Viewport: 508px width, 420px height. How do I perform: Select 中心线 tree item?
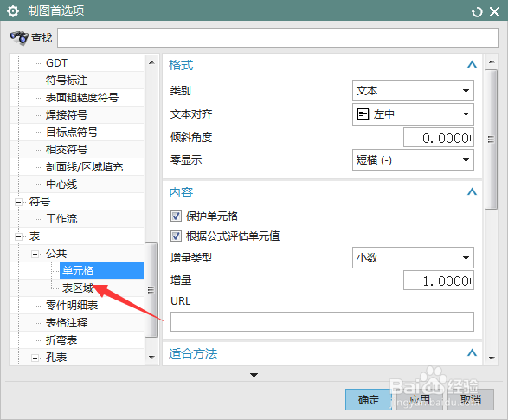tap(61, 184)
